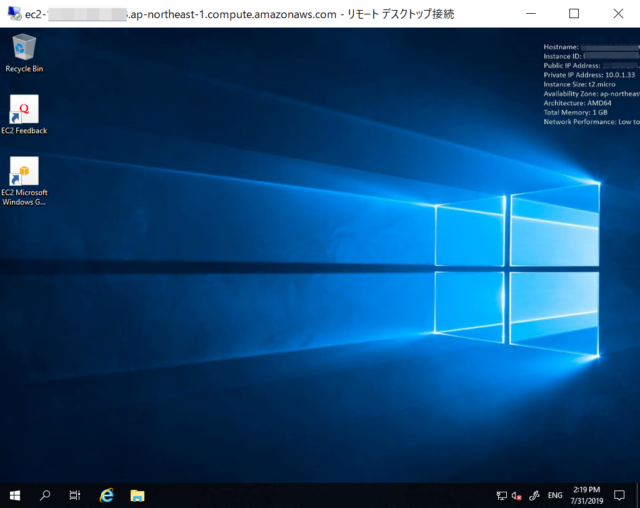
Task: Click the 'Architecture: AMD64' text
Action: click(x=577, y=103)
